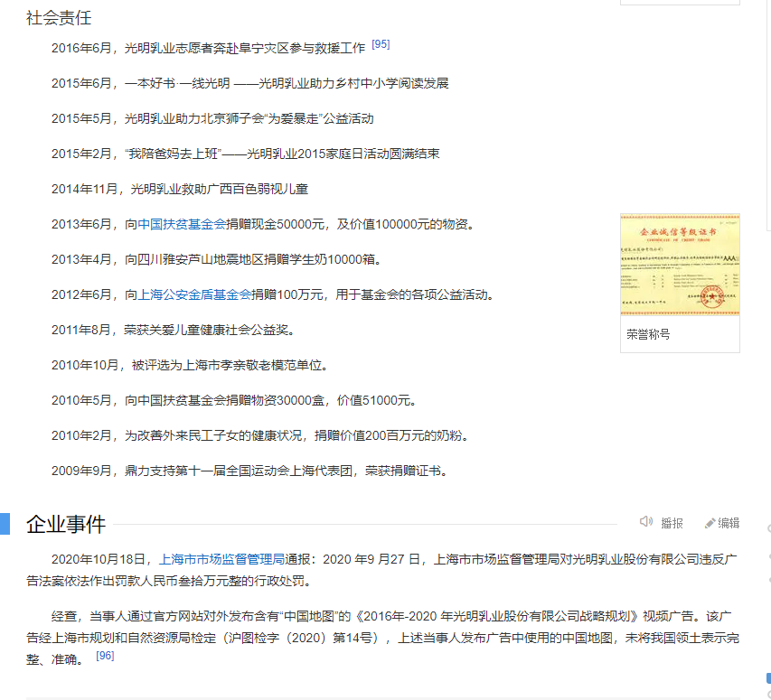Image resolution: width=771 pixels, height=700 pixels.
Task: Open citation reference [96]
Action: coord(105,656)
